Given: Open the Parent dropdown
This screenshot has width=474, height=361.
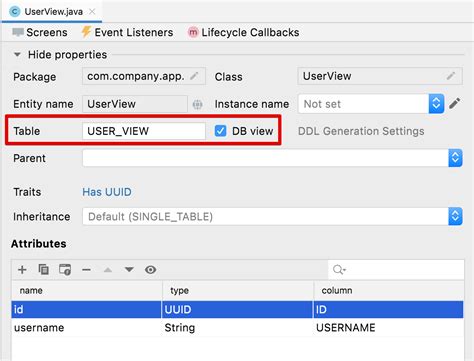Looking at the screenshot, I should [455, 158].
